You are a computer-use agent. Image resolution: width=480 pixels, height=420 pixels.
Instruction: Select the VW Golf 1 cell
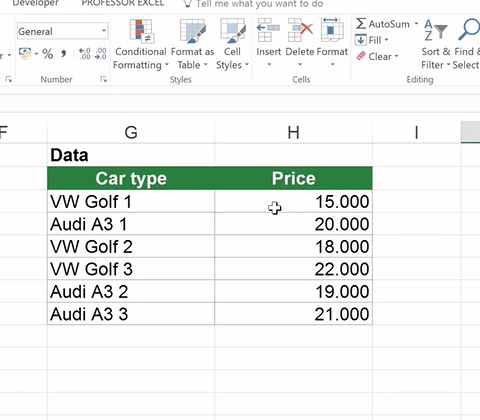(x=131, y=201)
